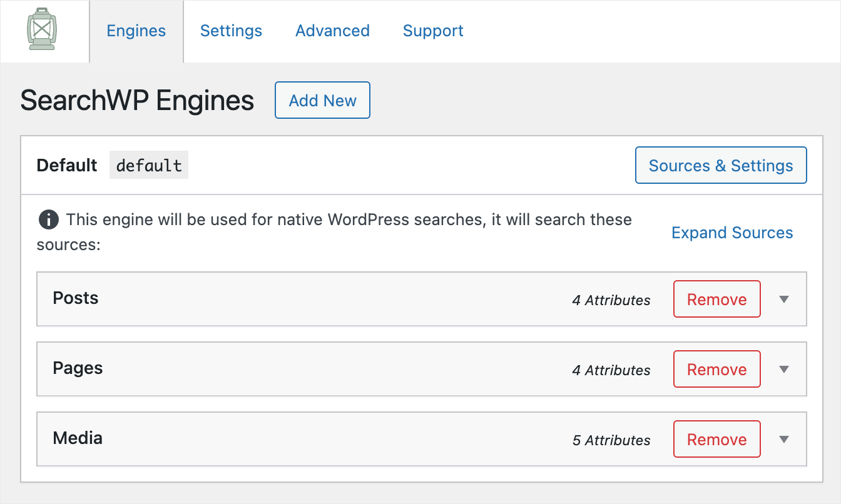Go to the Advanced tab

[x=332, y=31]
